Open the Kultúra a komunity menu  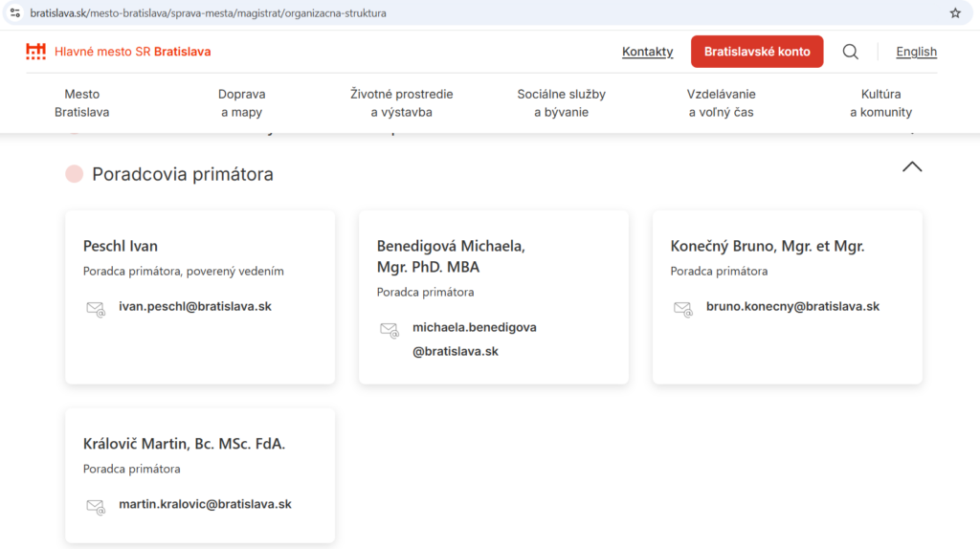click(880, 103)
